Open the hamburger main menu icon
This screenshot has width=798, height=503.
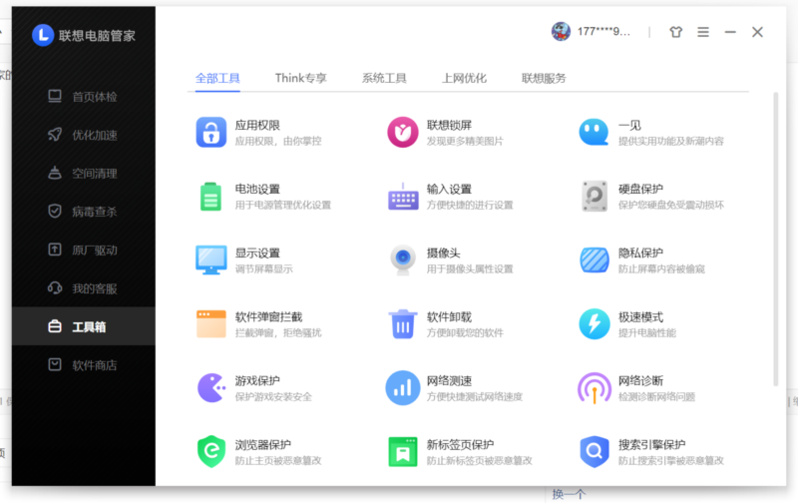(x=703, y=32)
